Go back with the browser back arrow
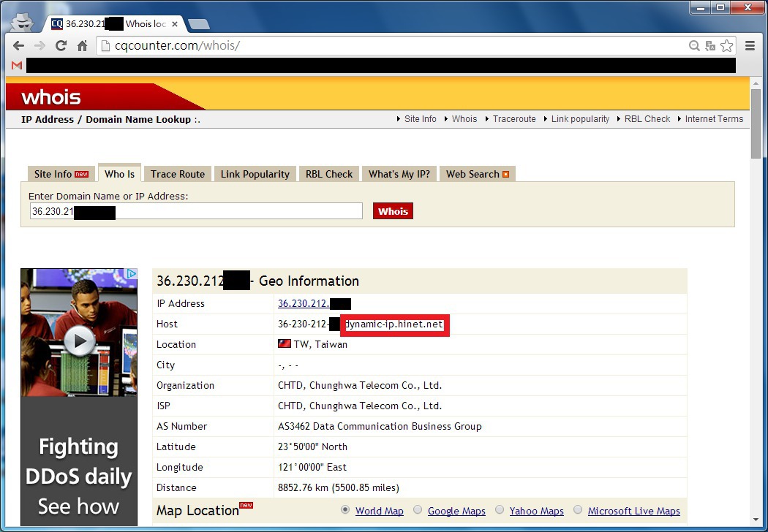 pos(18,45)
